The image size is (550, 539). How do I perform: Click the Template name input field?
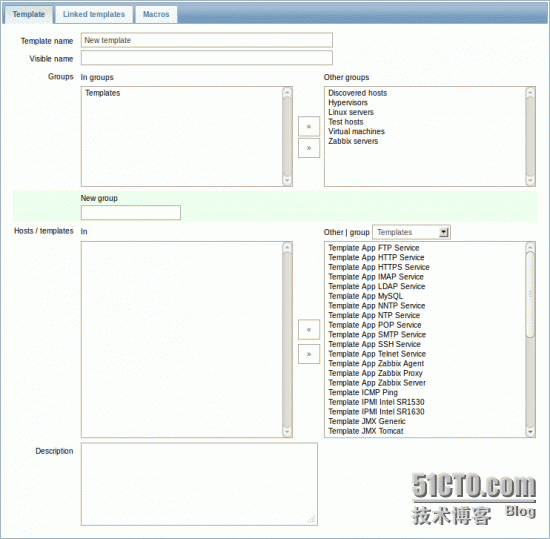[207, 40]
